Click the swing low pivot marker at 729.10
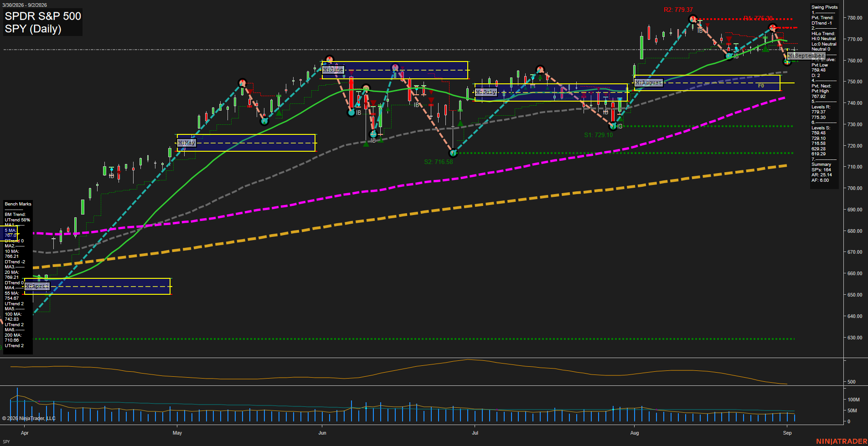The width and height of the screenshot is (868, 446). 613,126
